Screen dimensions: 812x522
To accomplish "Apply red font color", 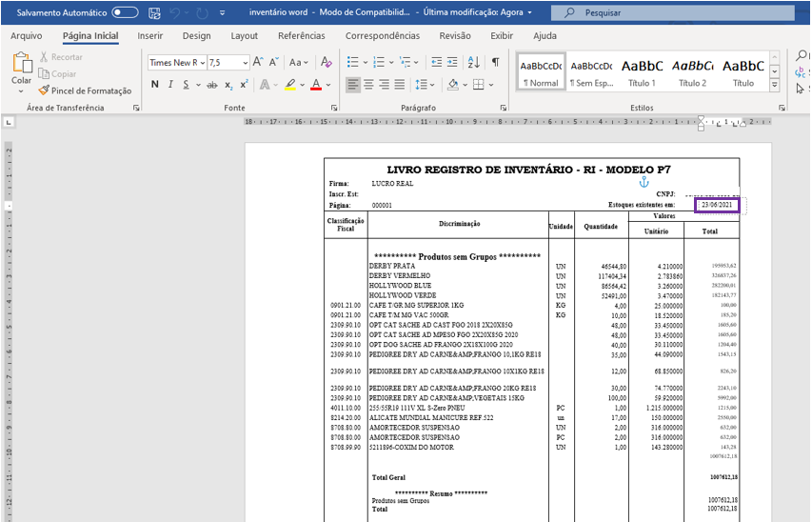I will coord(316,85).
